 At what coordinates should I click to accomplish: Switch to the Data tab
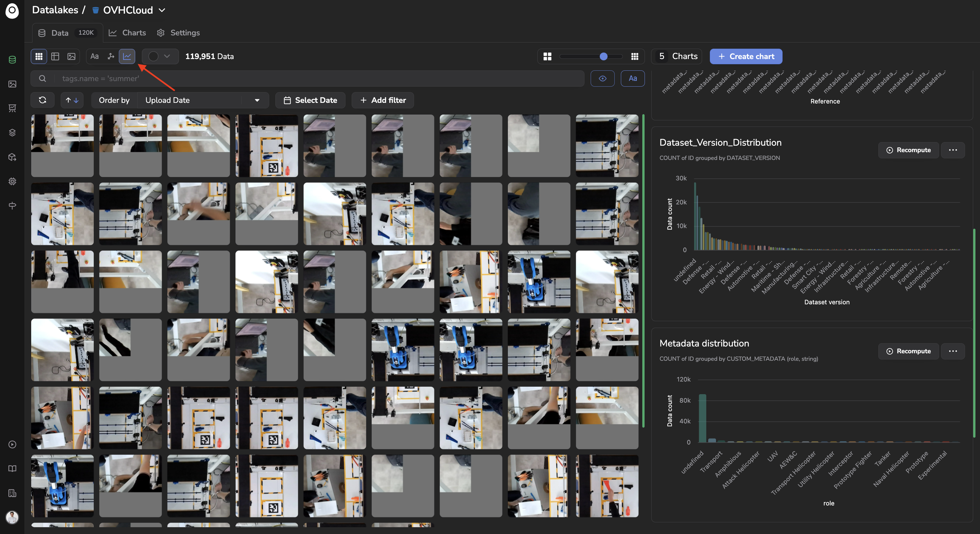[x=67, y=33]
